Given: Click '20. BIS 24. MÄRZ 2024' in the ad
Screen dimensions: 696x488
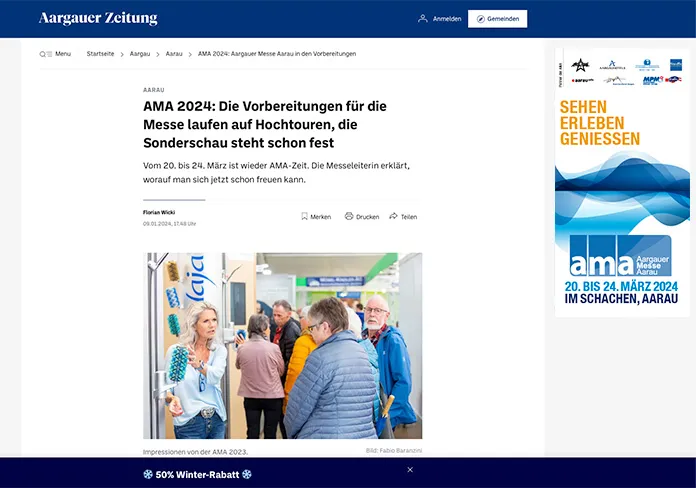Looking at the screenshot, I should tap(621, 286).
